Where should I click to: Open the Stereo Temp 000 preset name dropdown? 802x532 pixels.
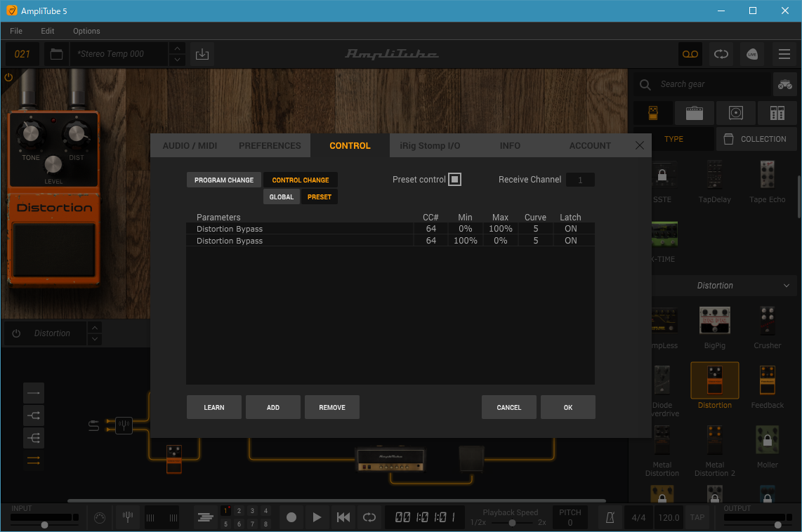119,54
